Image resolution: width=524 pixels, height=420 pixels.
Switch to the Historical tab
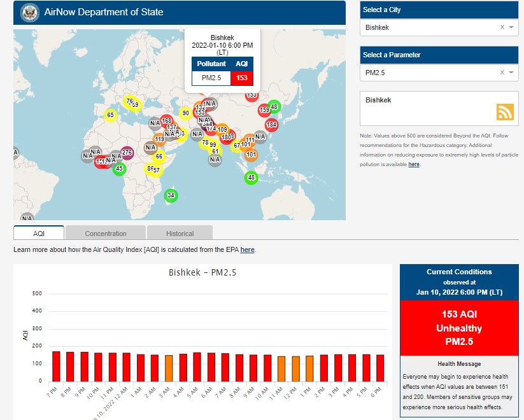[180, 234]
